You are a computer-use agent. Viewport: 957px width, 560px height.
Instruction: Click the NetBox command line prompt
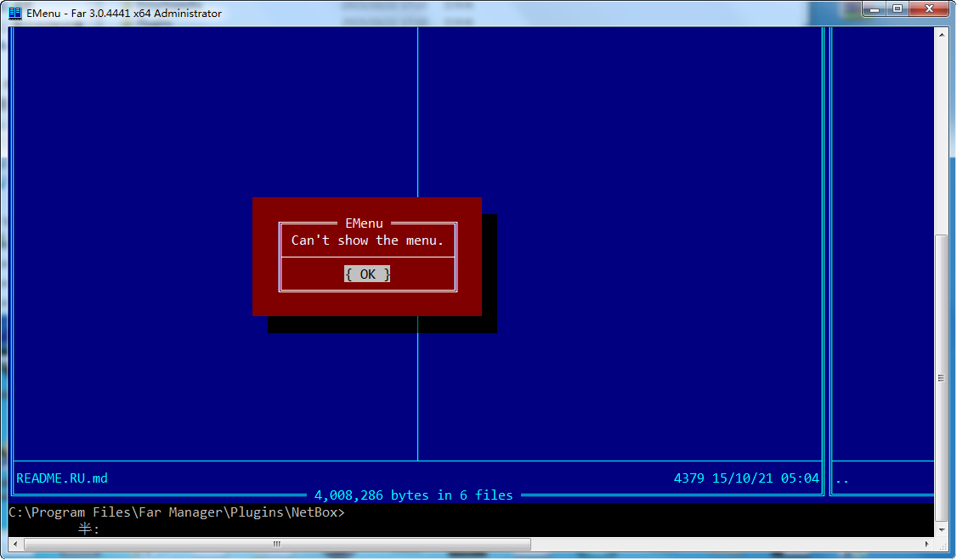pyautogui.click(x=176, y=512)
